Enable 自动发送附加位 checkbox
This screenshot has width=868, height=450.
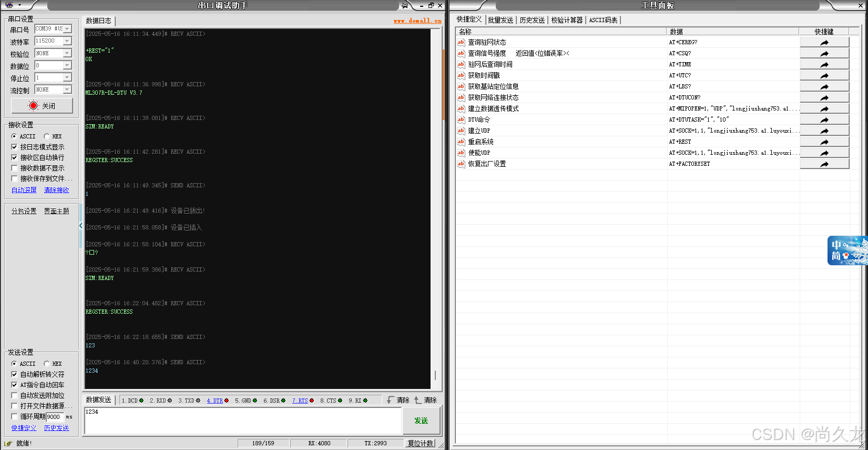tap(14, 395)
